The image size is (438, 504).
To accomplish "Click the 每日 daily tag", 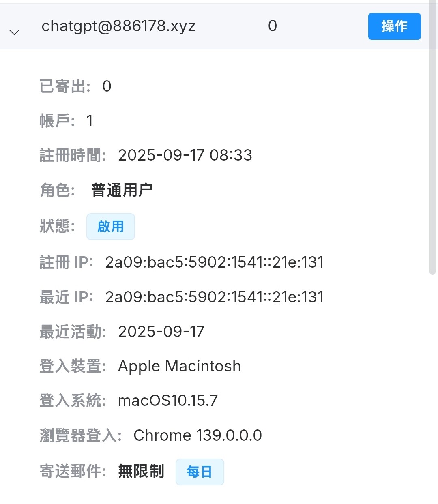I will pos(200,472).
